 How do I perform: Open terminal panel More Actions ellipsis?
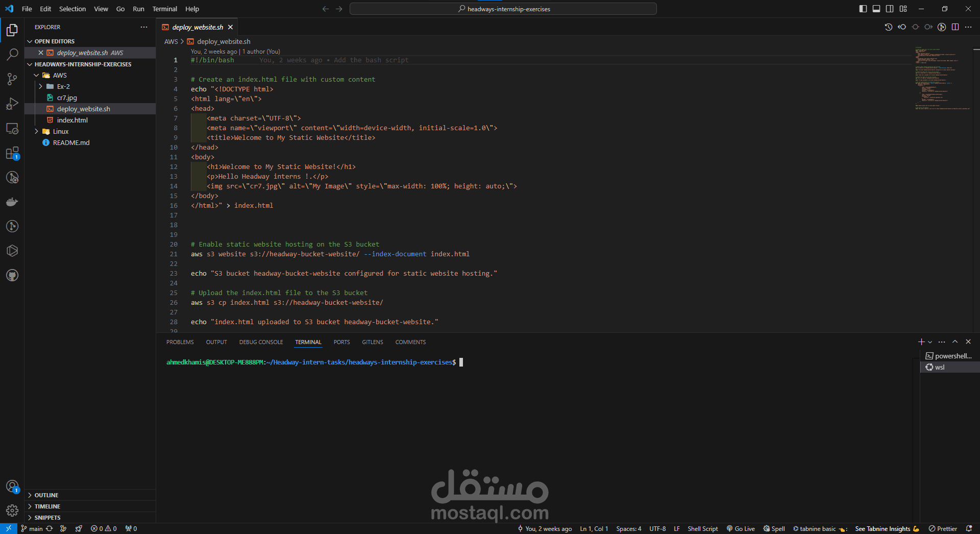click(942, 342)
